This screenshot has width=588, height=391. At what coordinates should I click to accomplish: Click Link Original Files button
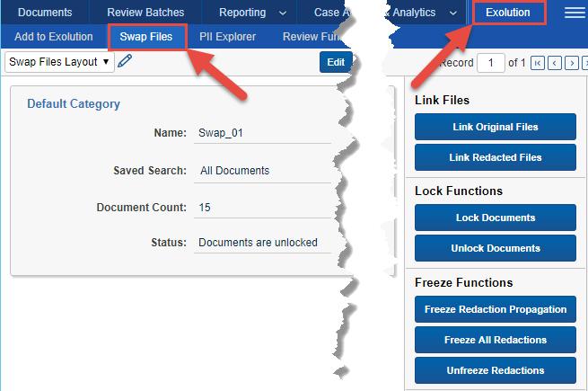point(496,127)
